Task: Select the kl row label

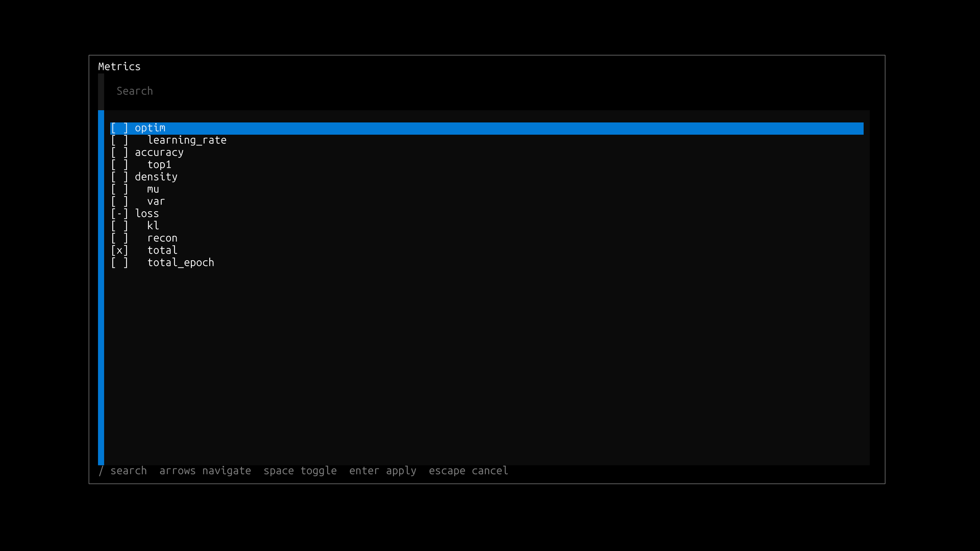Action: coord(153,226)
